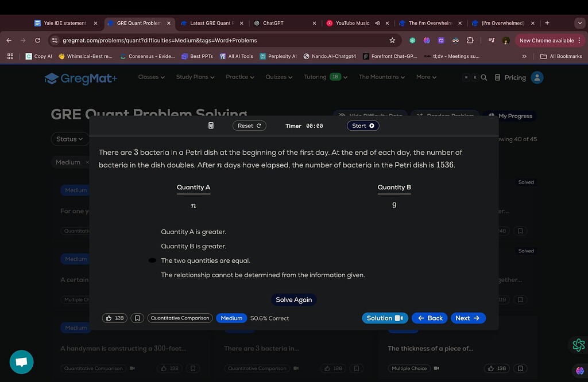Like the problem with the thumbs-up 128 button
This screenshot has height=382, width=588.
pyautogui.click(x=114, y=318)
